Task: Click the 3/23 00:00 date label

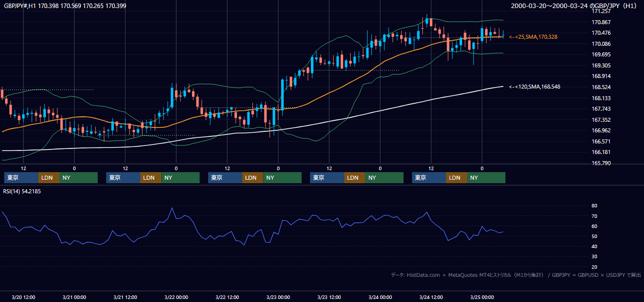Action: pos(278,297)
